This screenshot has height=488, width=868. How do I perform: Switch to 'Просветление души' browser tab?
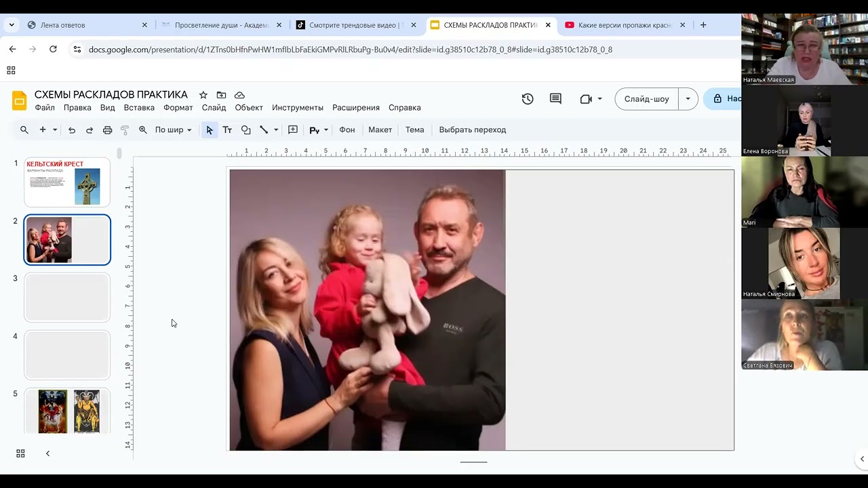222,25
